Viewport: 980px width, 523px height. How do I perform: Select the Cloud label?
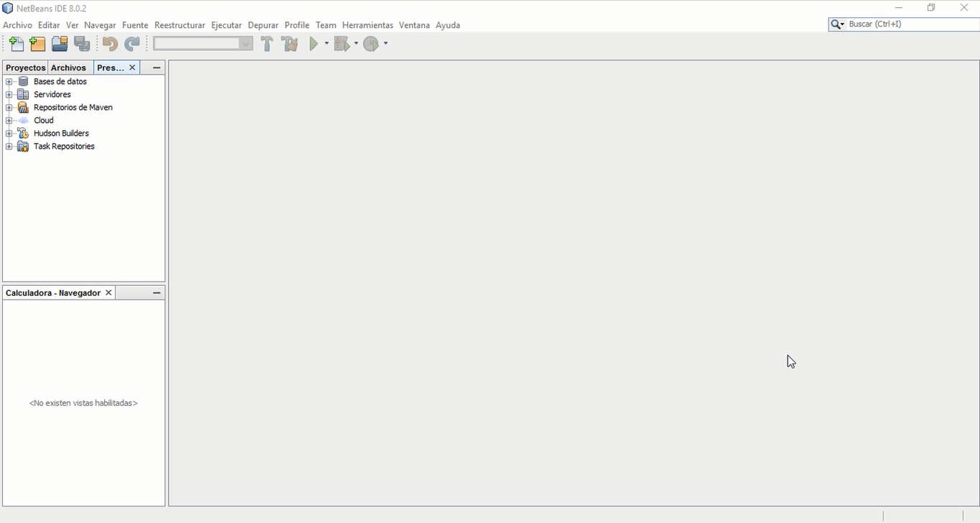(x=44, y=121)
